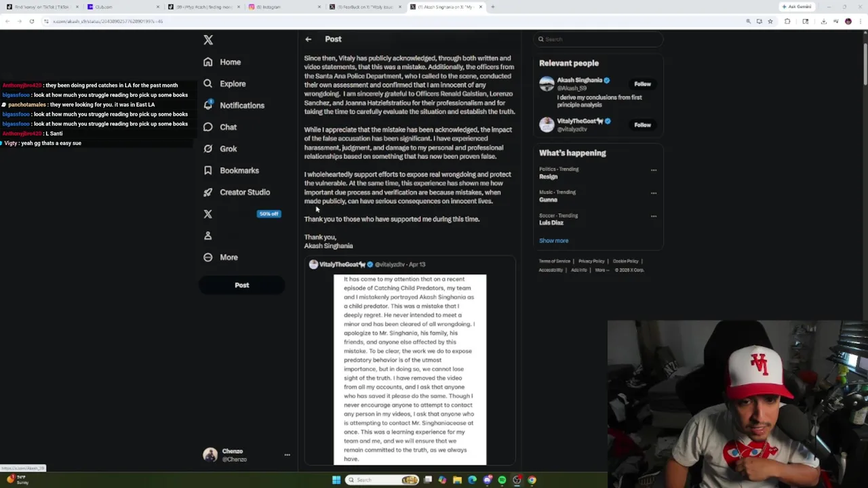Click the Premium 50% off badge
Viewport: 868px width, 488px height.
tap(269, 213)
